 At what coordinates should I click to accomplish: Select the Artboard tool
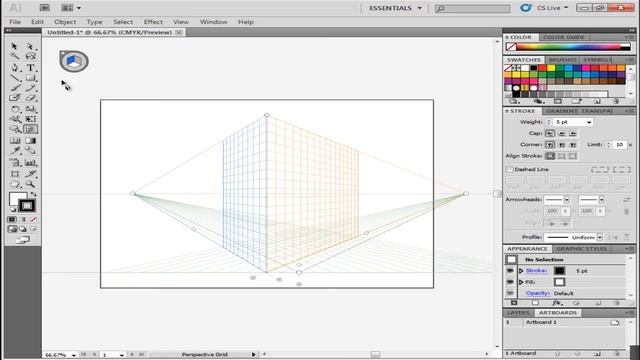[15, 174]
